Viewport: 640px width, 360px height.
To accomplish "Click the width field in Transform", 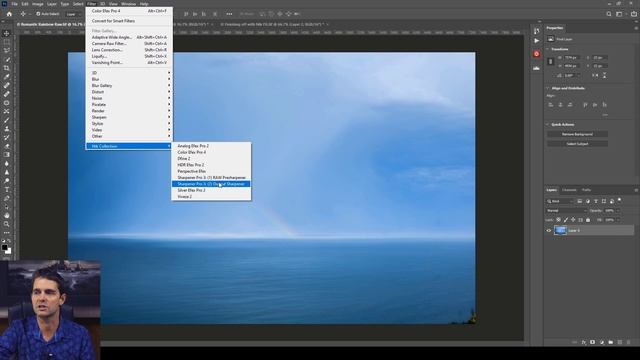I will [x=572, y=58].
